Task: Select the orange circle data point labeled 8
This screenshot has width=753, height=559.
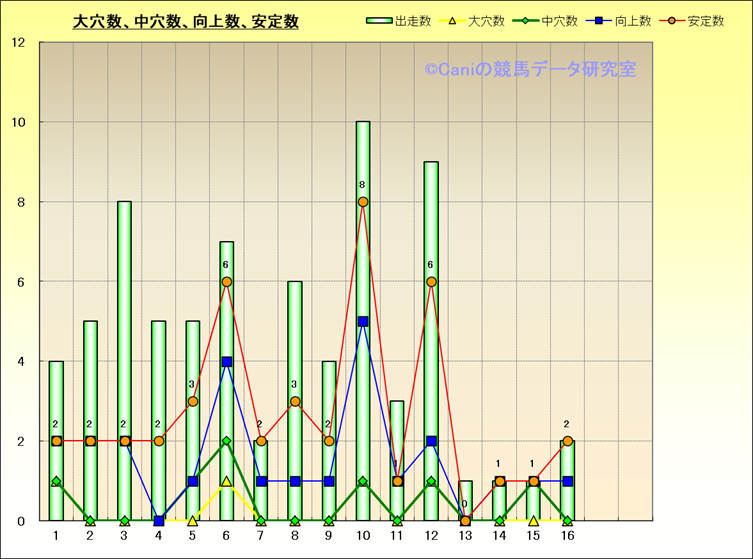Action: (363, 202)
